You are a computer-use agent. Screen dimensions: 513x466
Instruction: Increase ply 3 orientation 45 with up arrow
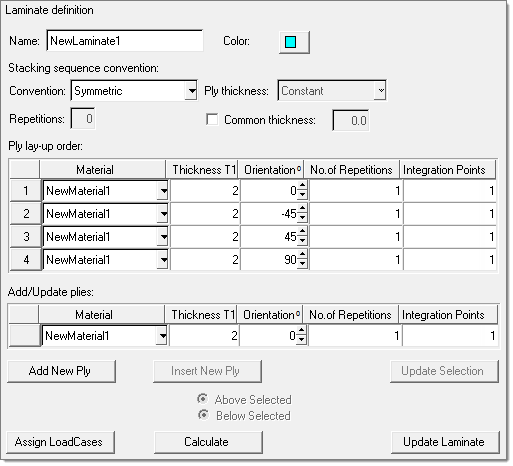coord(302,232)
